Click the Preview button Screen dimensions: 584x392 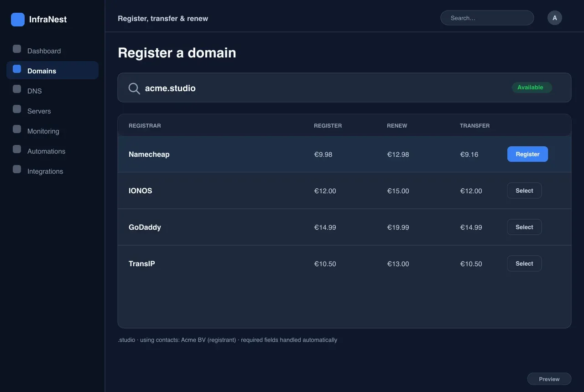(x=549, y=379)
